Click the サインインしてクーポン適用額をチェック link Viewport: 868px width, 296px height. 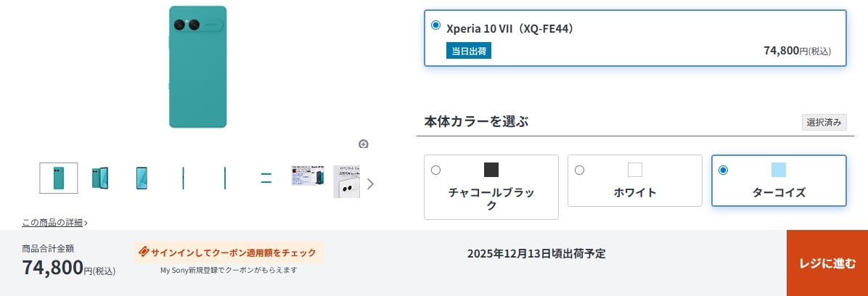point(233,252)
